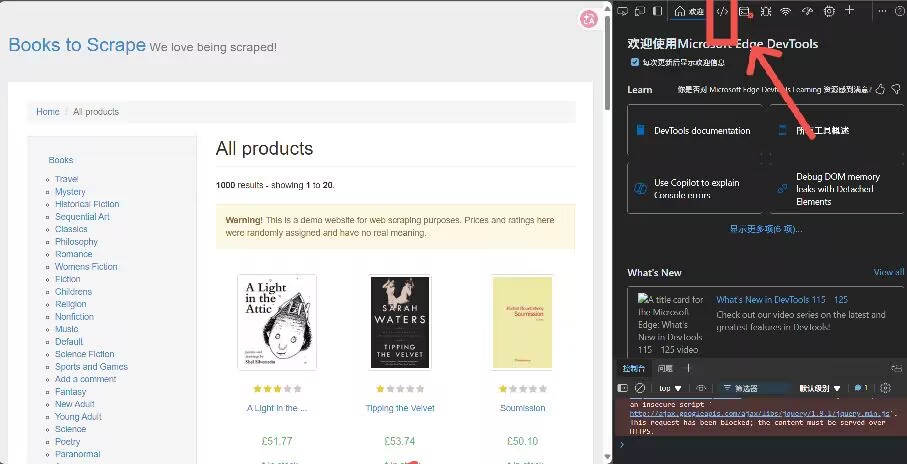907x464 pixels.
Task: Click the What's New video title card image
Action: (670, 324)
